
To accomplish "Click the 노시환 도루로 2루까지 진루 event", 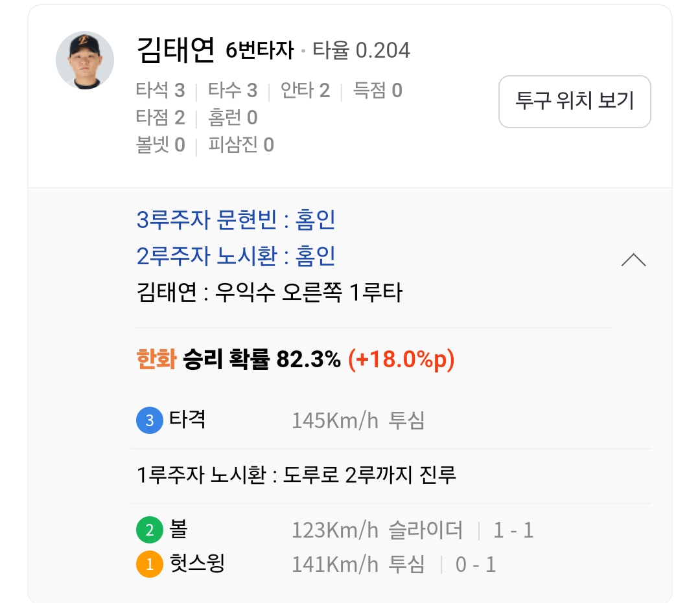I will click(x=297, y=475).
